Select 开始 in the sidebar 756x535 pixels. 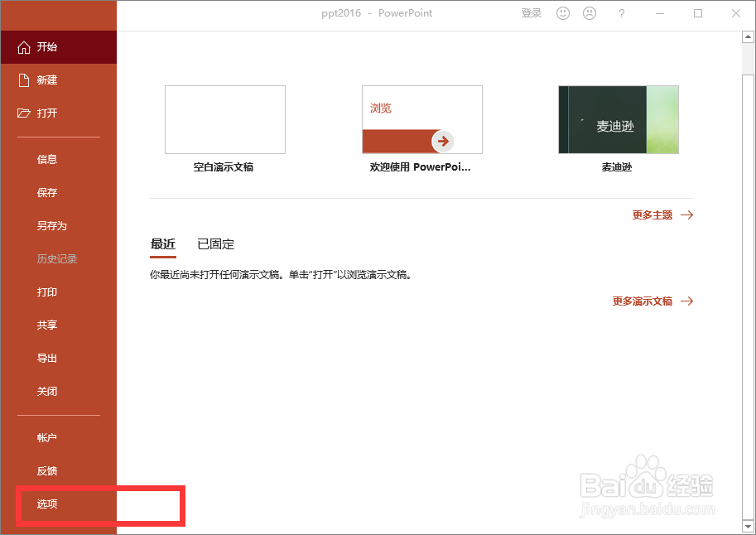(x=58, y=47)
